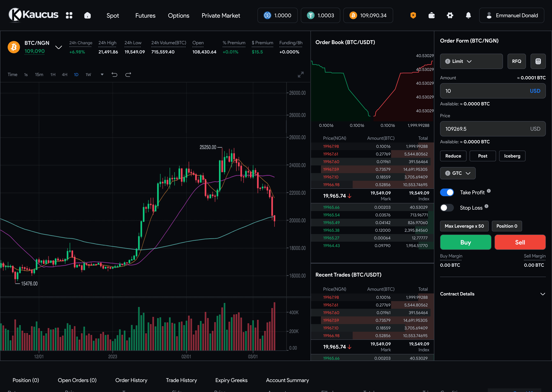Switch to the Futures menu
This screenshot has height=392, width=552.
pos(145,15)
